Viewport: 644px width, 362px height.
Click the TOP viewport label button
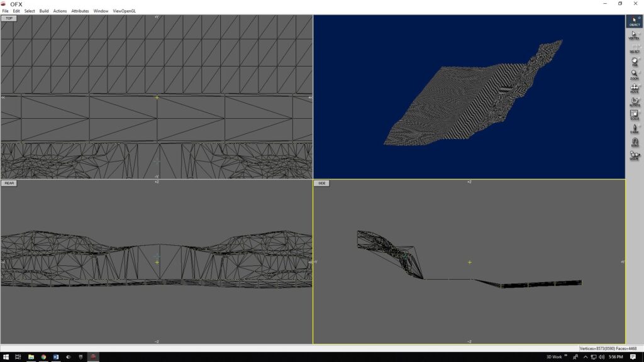(9, 18)
